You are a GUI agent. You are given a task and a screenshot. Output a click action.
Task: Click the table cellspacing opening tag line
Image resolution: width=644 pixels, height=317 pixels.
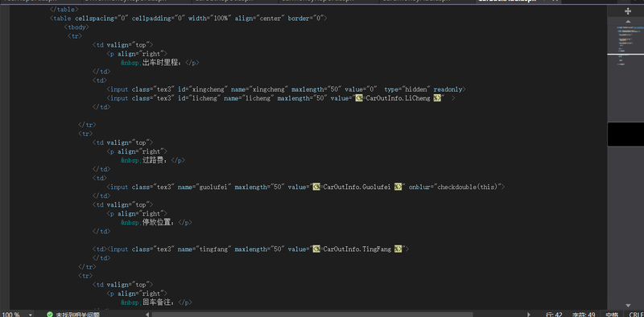(188, 18)
